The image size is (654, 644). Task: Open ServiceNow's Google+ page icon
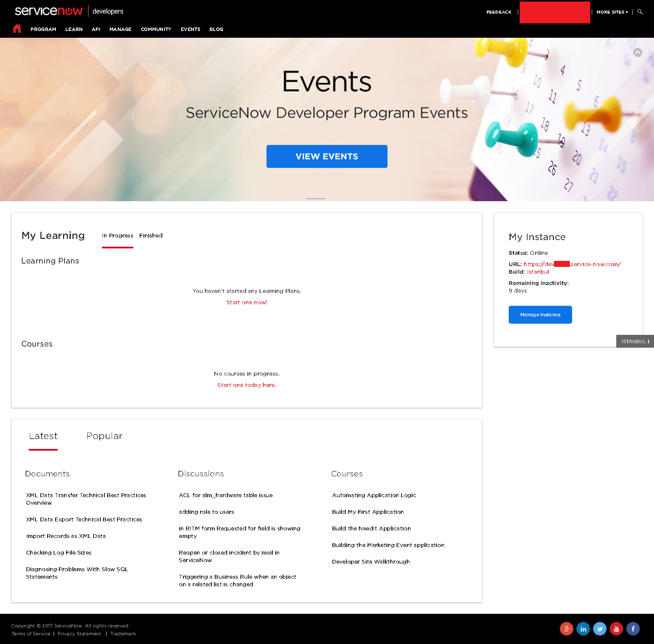(x=566, y=629)
